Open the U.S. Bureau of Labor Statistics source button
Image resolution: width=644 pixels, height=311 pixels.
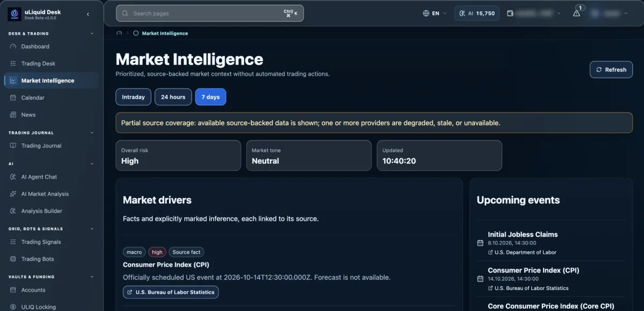[171, 292]
